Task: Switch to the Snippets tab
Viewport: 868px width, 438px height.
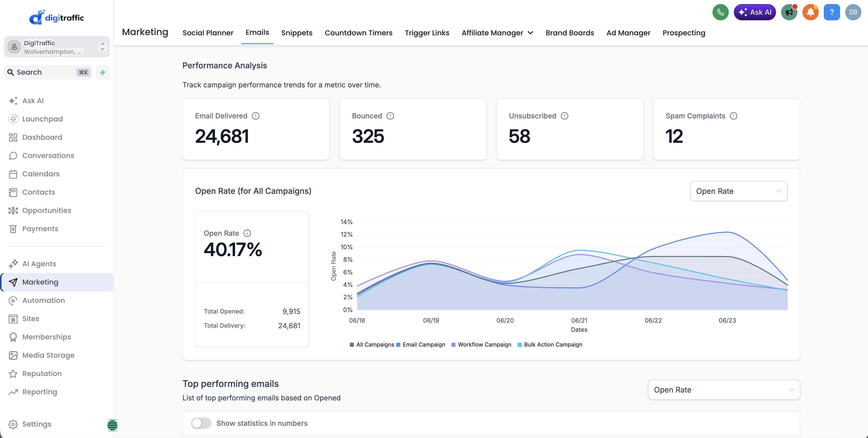Action: [297, 33]
